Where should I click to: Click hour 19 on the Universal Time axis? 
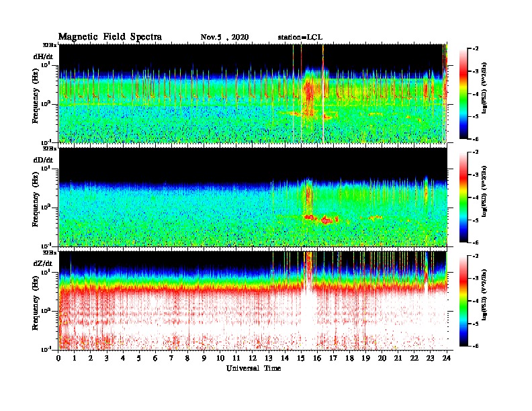point(365,358)
